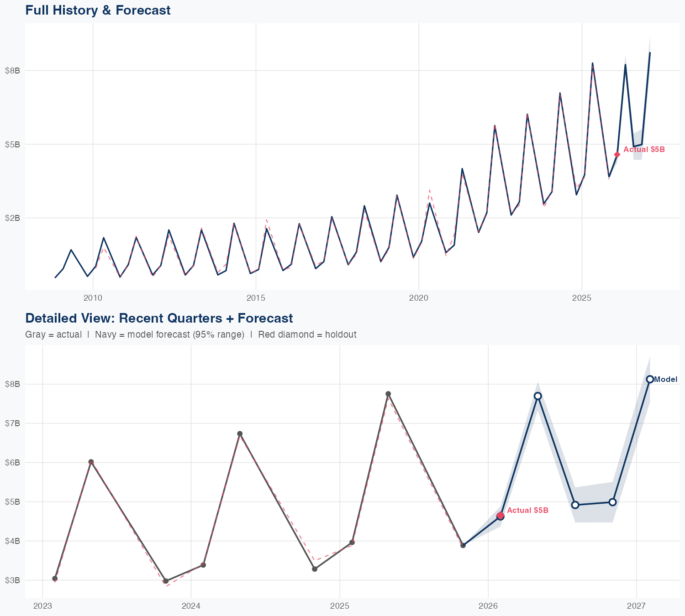
Task: Click the mid-2026 forecast peak circle marker
Action: tap(538, 396)
